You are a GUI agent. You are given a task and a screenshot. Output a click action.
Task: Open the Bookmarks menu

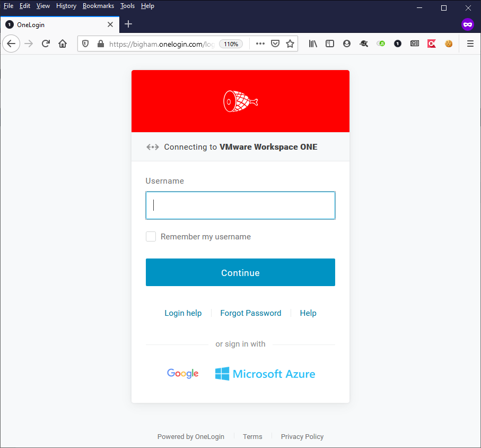click(98, 6)
